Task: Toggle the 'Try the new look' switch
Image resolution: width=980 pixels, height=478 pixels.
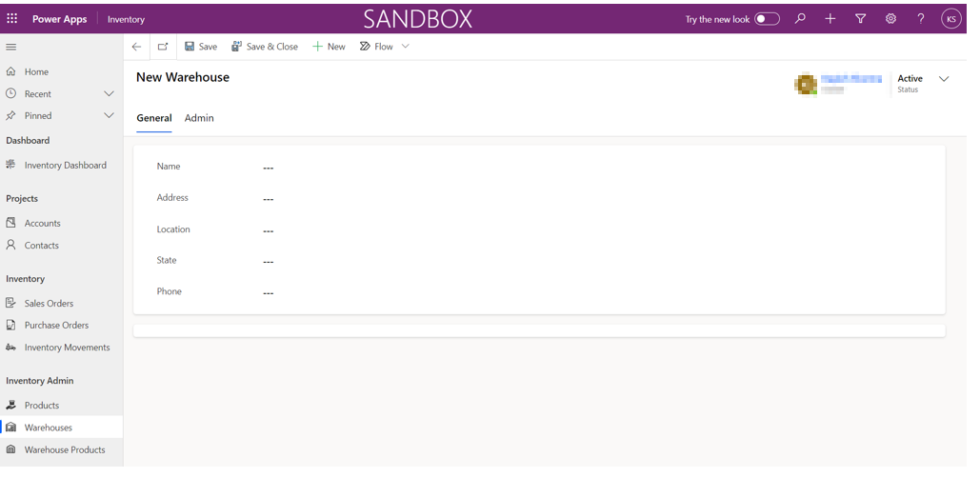Action: coord(767,19)
